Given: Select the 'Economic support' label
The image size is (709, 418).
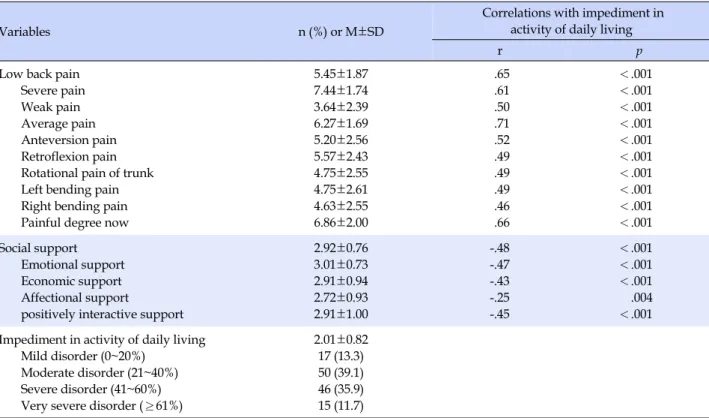Looking at the screenshot, I should (71, 281).
